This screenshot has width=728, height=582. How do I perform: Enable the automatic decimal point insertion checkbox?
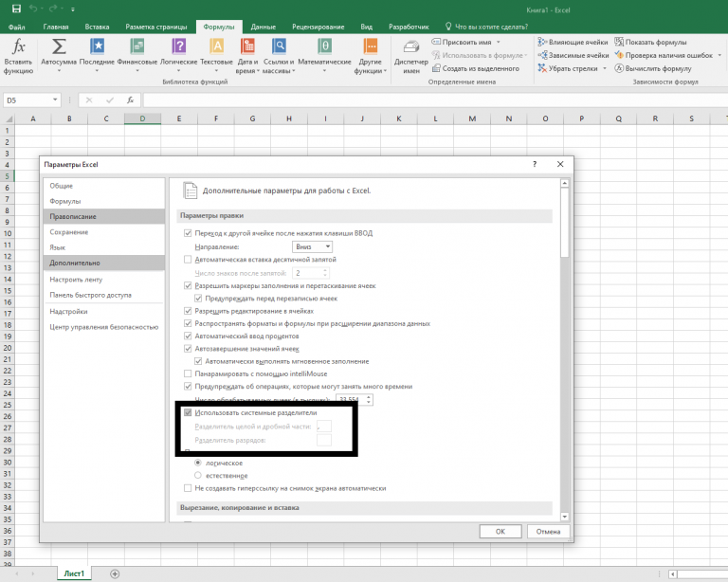188,259
